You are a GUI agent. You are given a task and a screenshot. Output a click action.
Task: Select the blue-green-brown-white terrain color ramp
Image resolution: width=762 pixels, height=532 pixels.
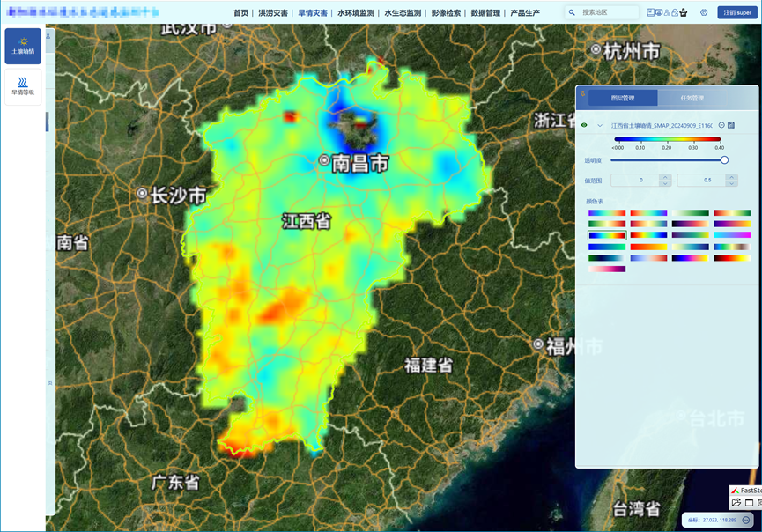732,247
